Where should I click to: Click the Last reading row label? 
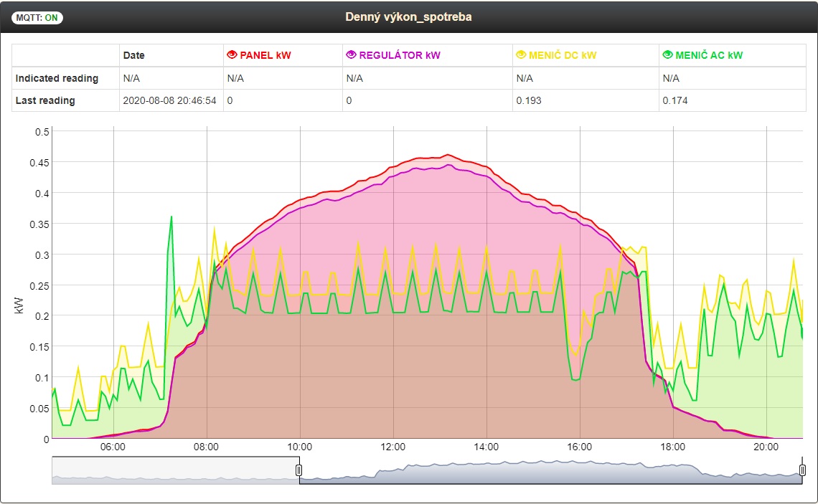click(x=45, y=100)
